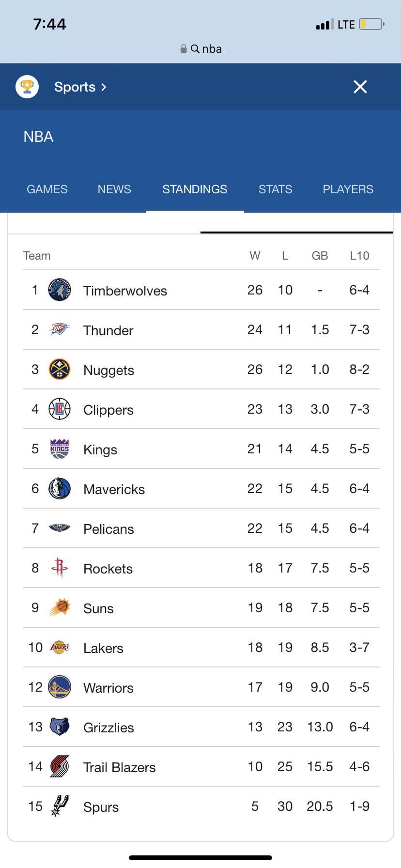
Task: Switch to the Games tab
Action: pyautogui.click(x=47, y=189)
